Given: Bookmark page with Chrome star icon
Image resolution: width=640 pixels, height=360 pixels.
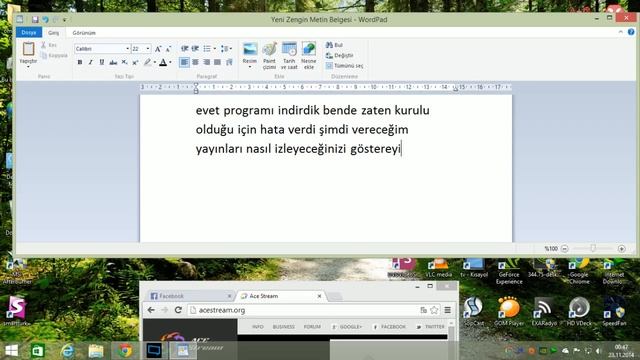Looking at the screenshot, I should click(x=434, y=310).
